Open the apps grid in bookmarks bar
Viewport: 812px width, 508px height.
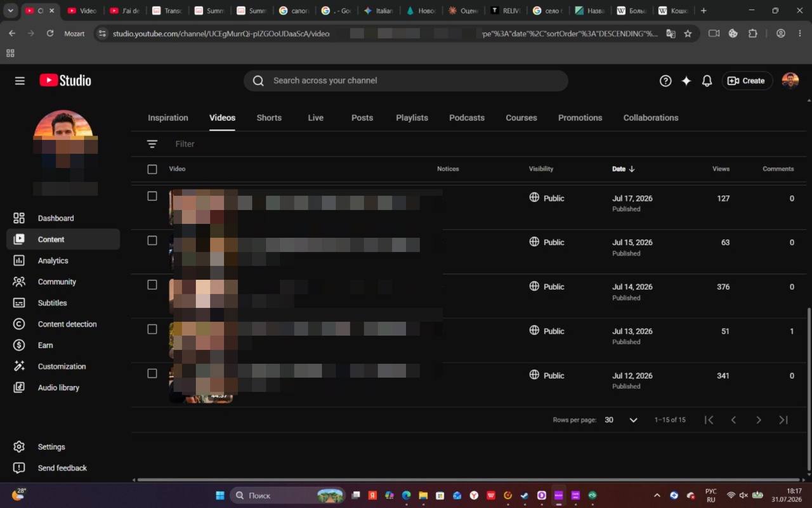[10, 53]
